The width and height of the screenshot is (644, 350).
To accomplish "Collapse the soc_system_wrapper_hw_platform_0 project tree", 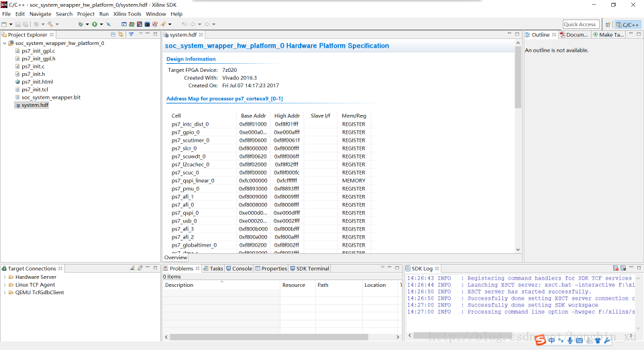I will (5, 43).
